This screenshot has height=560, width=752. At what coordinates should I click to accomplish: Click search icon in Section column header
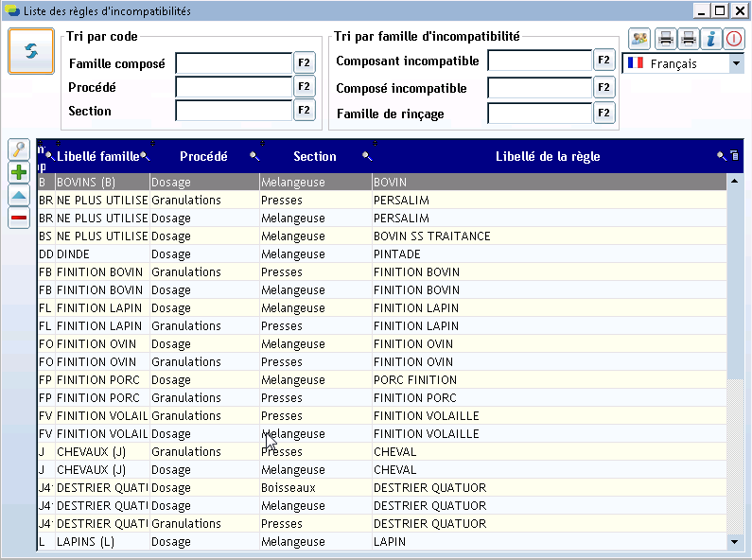367,156
